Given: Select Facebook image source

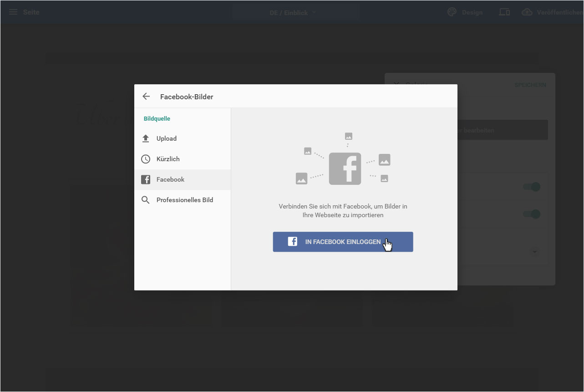Looking at the screenshot, I should tap(183, 179).
